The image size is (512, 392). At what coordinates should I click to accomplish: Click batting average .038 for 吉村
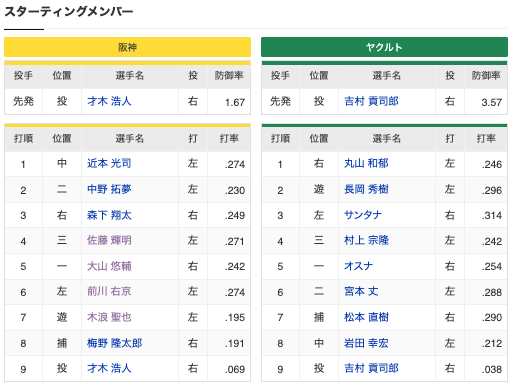tap(492, 369)
